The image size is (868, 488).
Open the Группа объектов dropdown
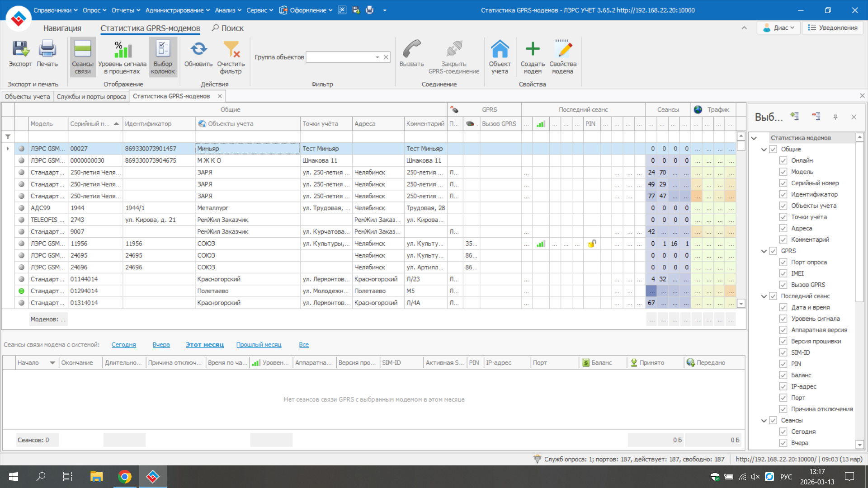[377, 57]
